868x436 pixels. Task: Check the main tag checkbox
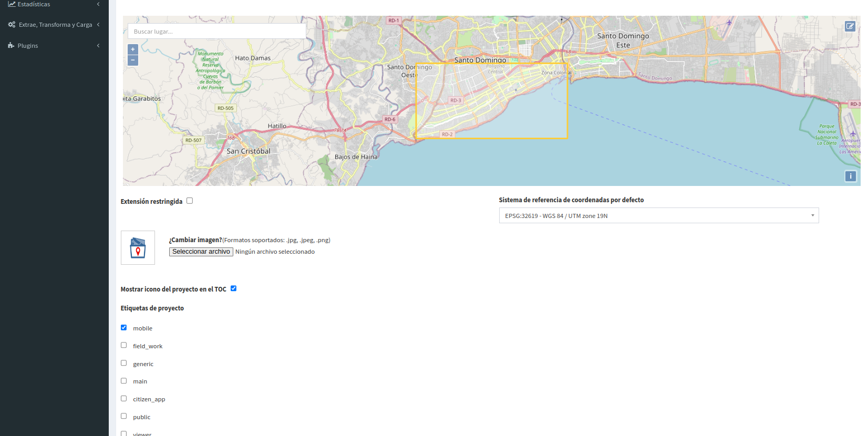[124, 381]
